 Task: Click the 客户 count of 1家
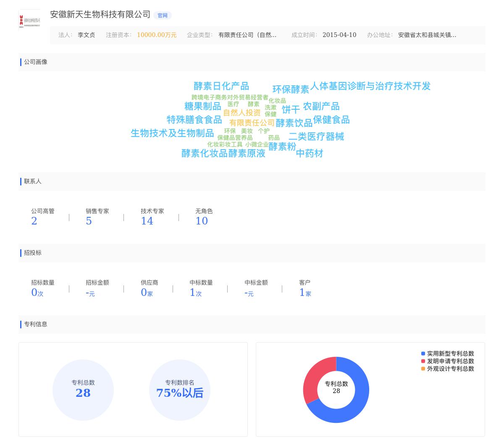(305, 293)
